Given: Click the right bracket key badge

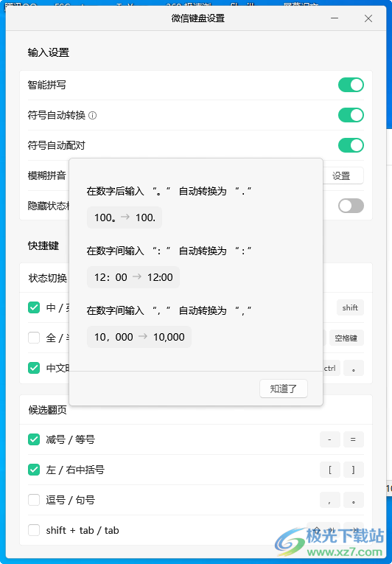Looking at the screenshot, I should click(354, 470).
